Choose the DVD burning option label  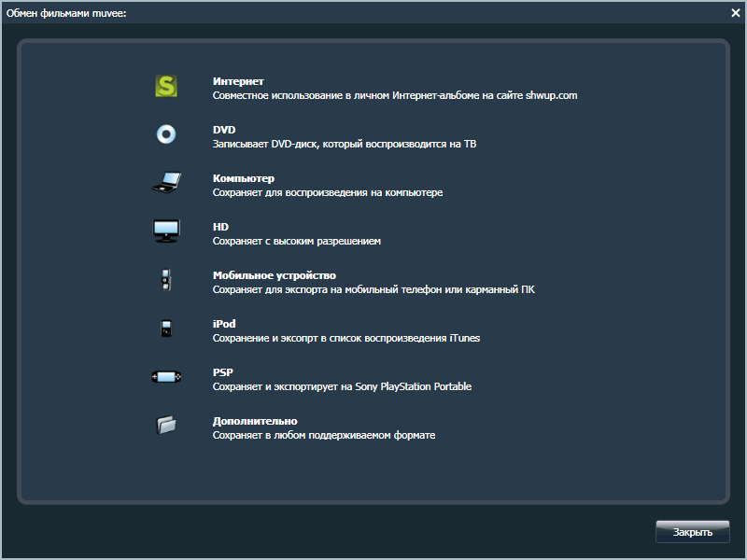point(224,130)
